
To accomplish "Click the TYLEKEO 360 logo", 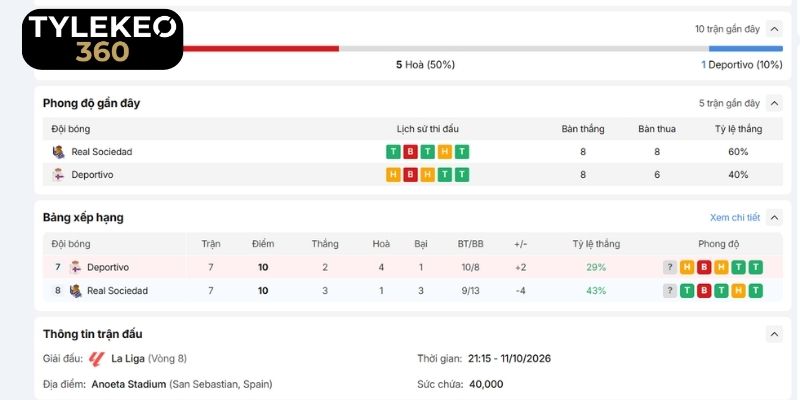I will point(103,39).
